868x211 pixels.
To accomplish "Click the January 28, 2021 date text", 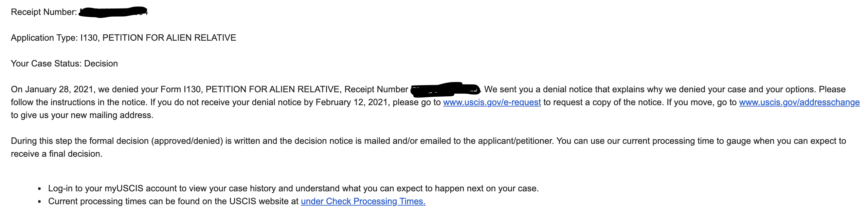I will (60, 89).
